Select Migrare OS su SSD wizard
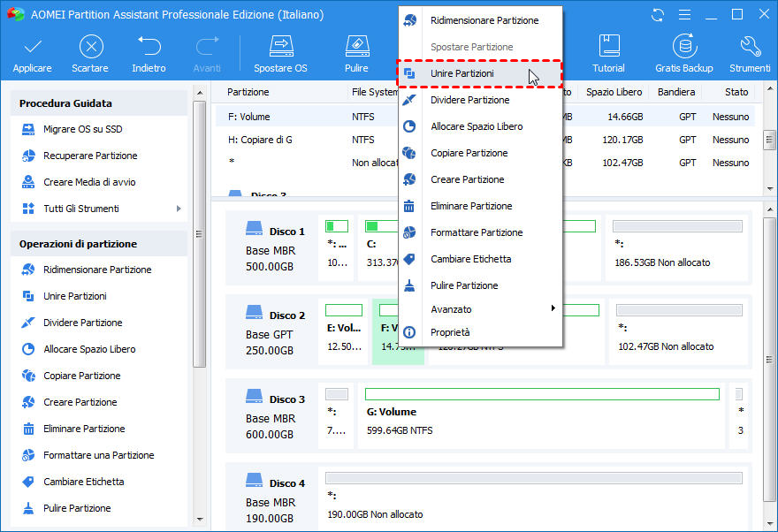The width and height of the screenshot is (778, 532). (82, 129)
